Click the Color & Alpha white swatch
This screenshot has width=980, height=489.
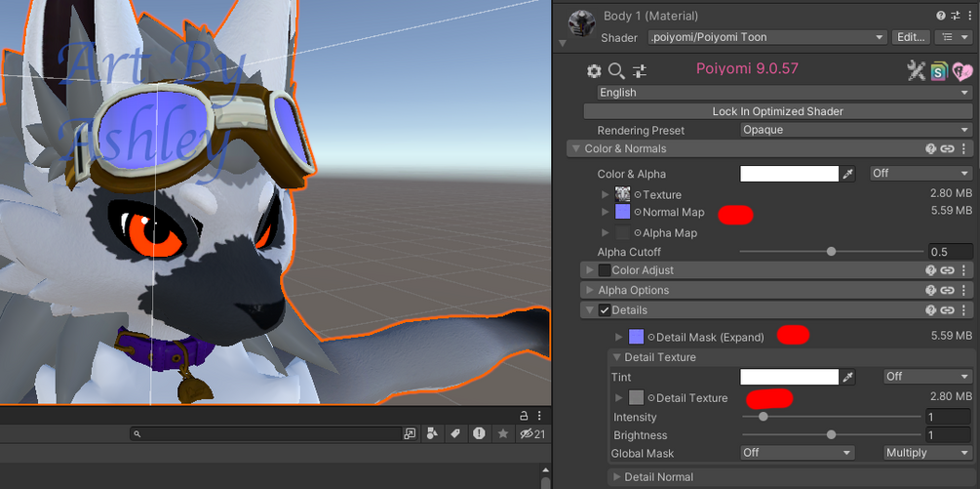pos(790,173)
